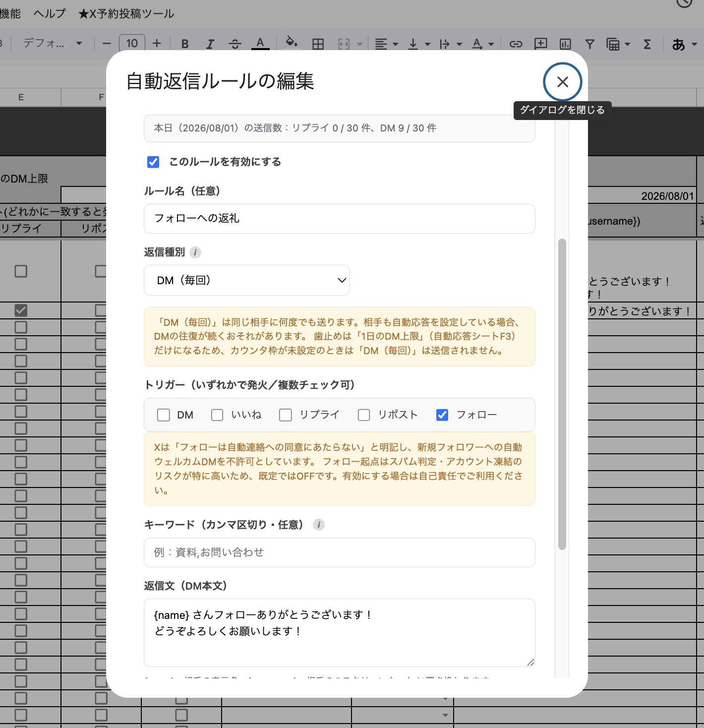Show info for 返信種別
Screen dimensions: 704x728
pyautogui.click(x=195, y=252)
